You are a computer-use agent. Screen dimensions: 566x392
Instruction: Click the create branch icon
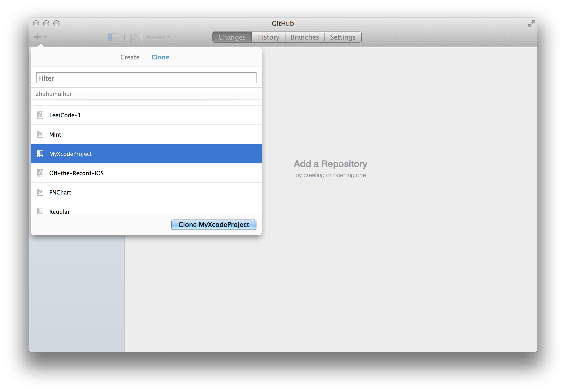tap(133, 37)
